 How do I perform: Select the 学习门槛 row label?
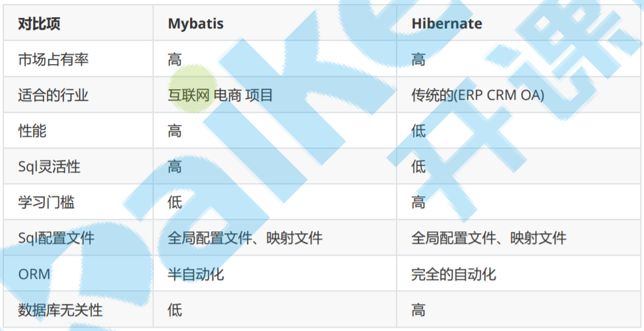coord(46,202)
